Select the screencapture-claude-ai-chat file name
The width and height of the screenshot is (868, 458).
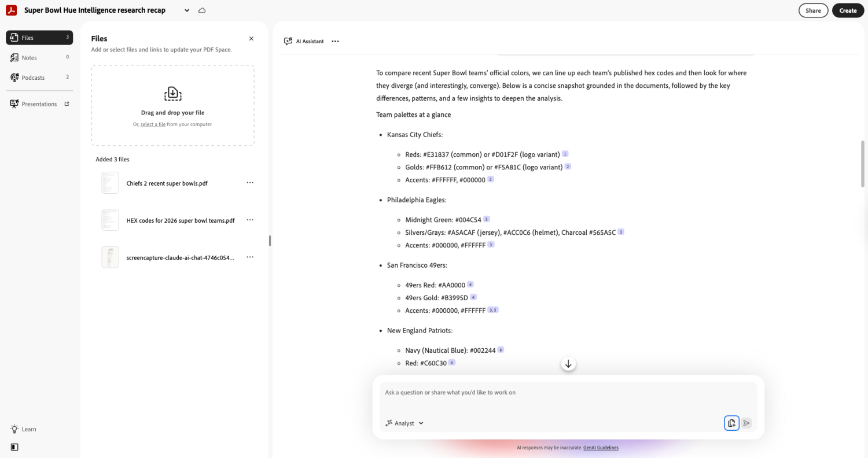(x=181, y=257)
